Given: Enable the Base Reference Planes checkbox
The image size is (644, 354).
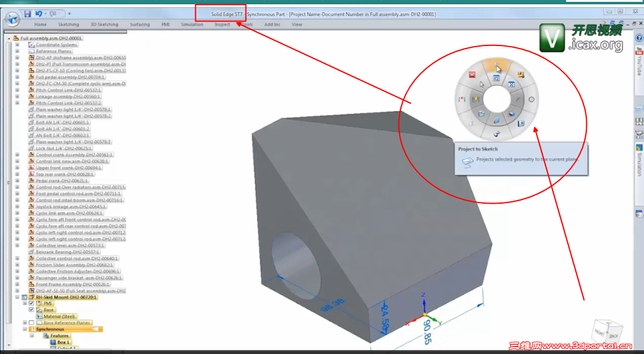Looking at the screenshot, I should [31, 323].
